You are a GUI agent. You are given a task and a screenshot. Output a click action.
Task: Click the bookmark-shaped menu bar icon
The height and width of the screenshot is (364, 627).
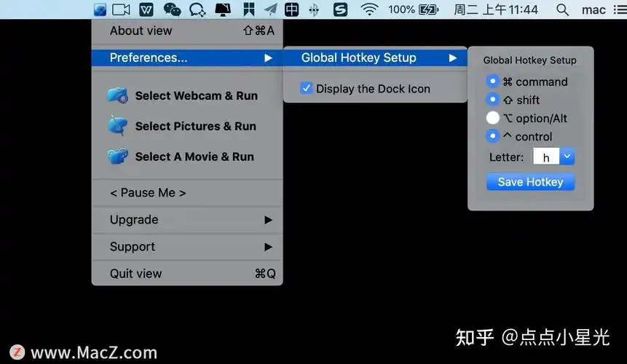point(249,9)
